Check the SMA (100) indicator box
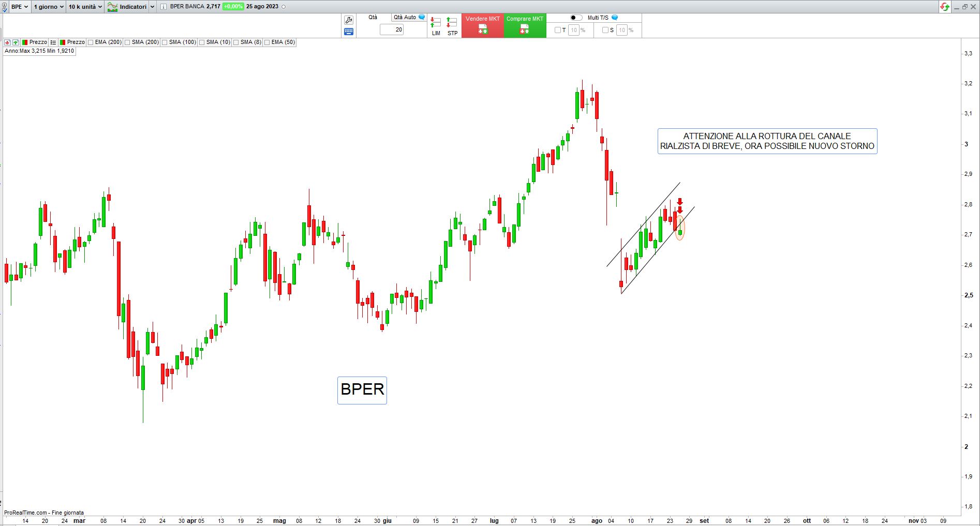 tap(165, 42)
